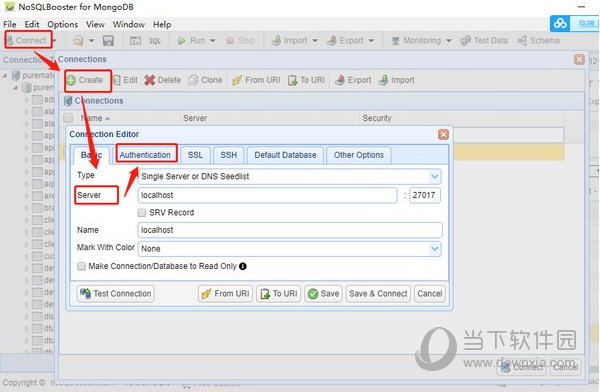
Task: Enable the SRV Record checkbox
Action: (x=142, y=212)
